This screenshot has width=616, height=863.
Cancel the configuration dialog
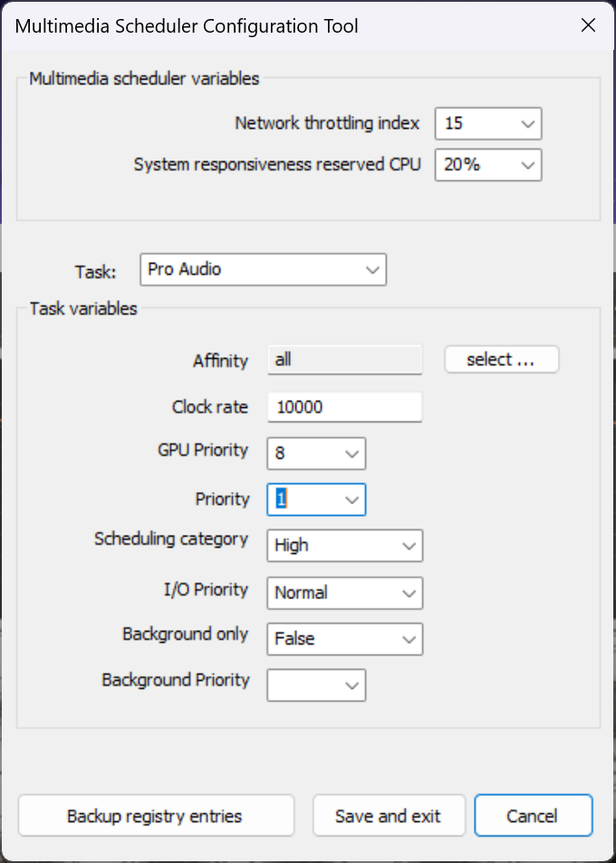534,815
